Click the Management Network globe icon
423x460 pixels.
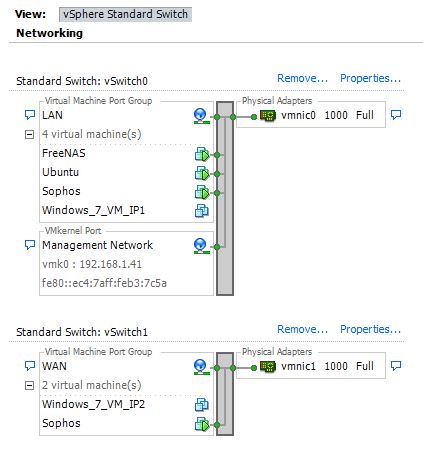coord(201,246)
